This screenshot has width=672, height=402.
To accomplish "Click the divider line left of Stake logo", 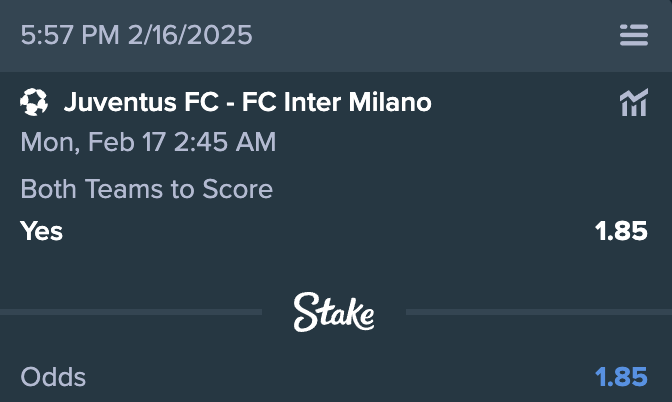I will [x=130, y=312].
